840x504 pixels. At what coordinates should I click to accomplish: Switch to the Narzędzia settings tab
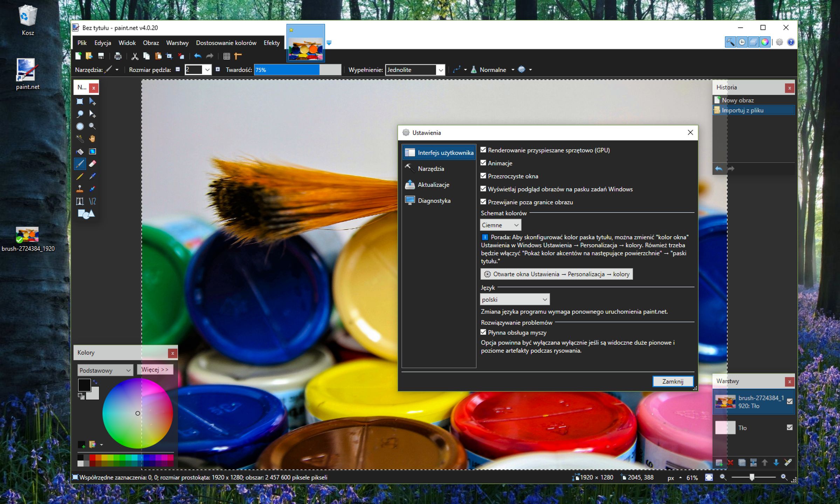click(431, 169)
